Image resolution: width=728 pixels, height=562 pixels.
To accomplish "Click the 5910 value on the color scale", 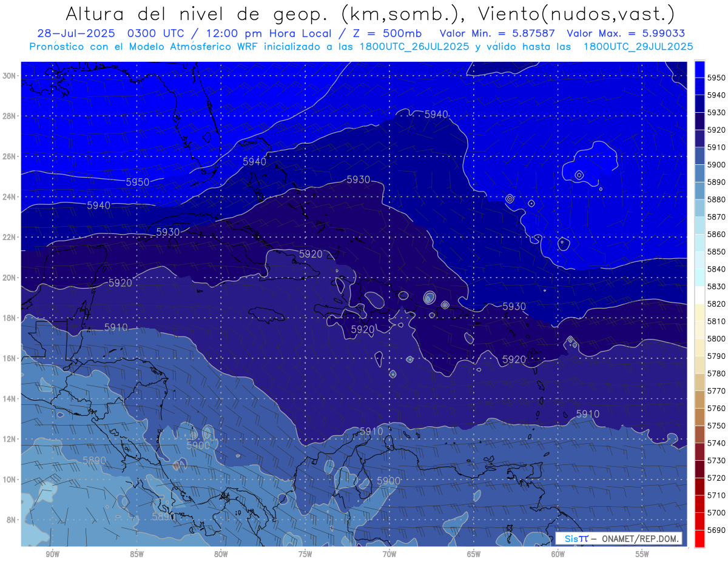I will [x=716, y=147].
